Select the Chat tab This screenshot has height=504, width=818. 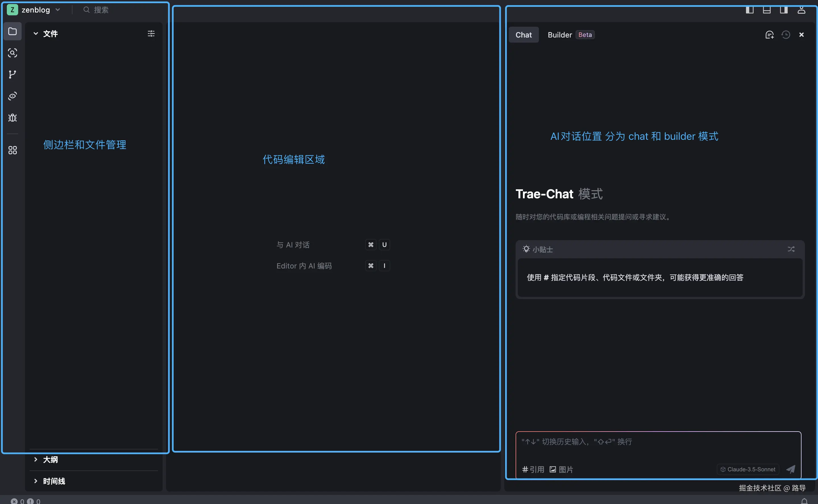pyautogui.click(x=523, y=35)
